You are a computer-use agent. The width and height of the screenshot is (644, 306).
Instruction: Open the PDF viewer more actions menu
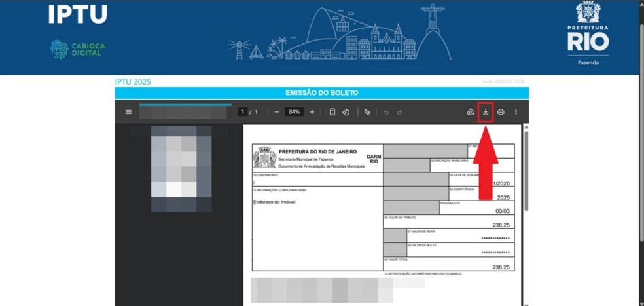[x=516, y=112]
